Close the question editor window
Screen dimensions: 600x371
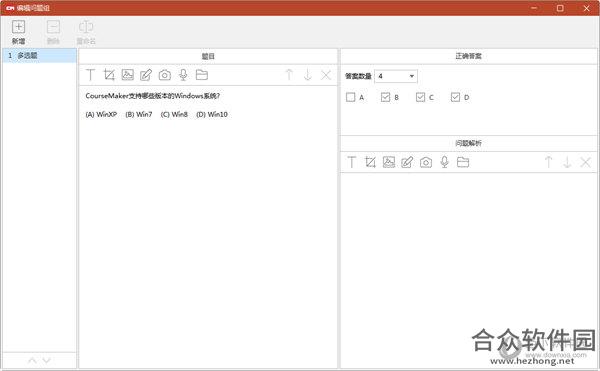coord(586,8)
